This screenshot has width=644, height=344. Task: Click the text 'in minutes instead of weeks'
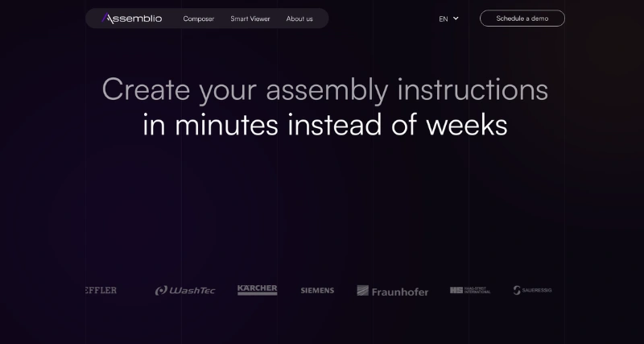tap(324, 124)
